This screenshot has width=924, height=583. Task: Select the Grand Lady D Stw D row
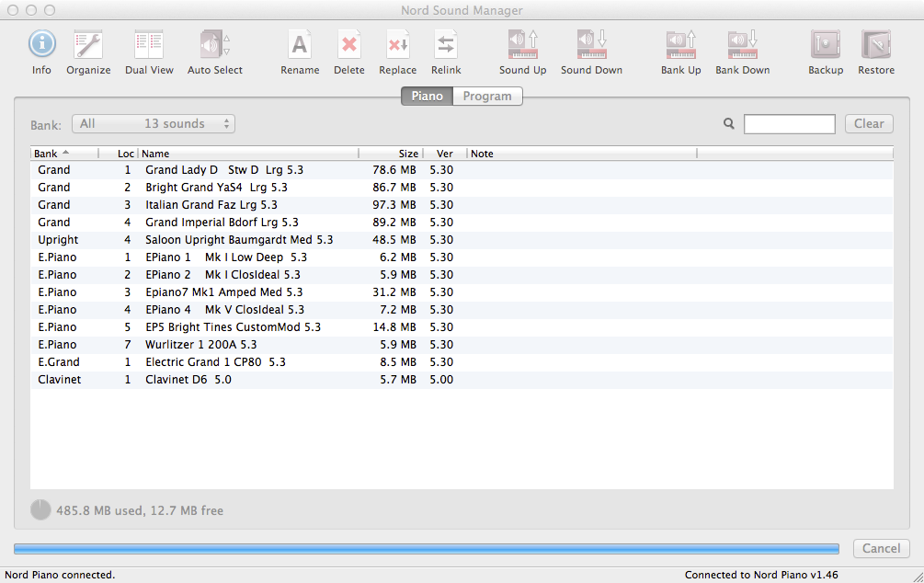[x=462, y=170]
